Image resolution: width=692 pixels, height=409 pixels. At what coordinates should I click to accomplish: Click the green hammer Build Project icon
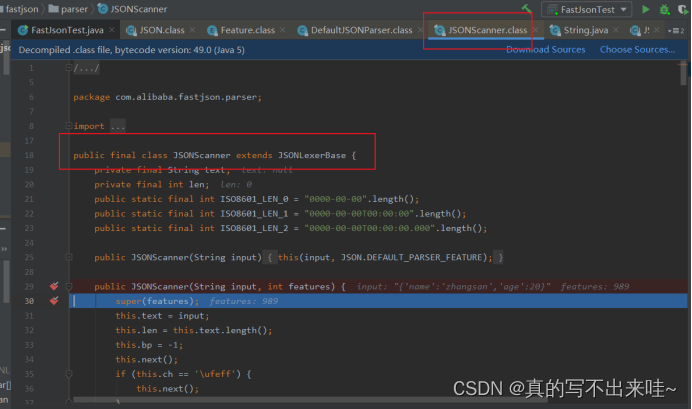[527, 8]
